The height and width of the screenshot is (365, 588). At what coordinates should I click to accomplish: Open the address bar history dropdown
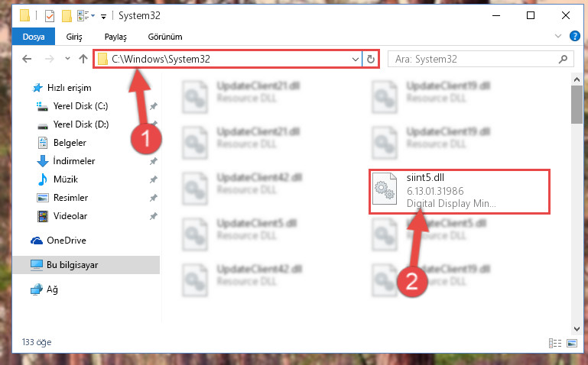pyautogui.click(x=355, y=59)
